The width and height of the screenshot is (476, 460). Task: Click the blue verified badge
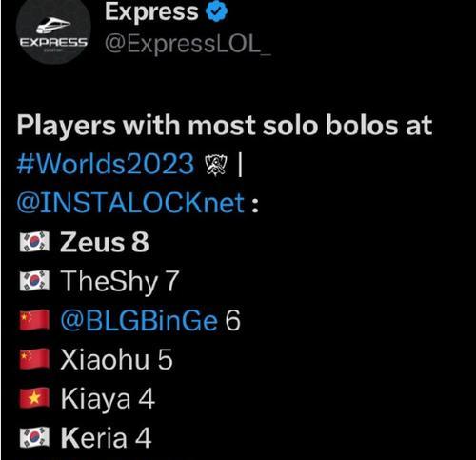click(x=216, y=11)
